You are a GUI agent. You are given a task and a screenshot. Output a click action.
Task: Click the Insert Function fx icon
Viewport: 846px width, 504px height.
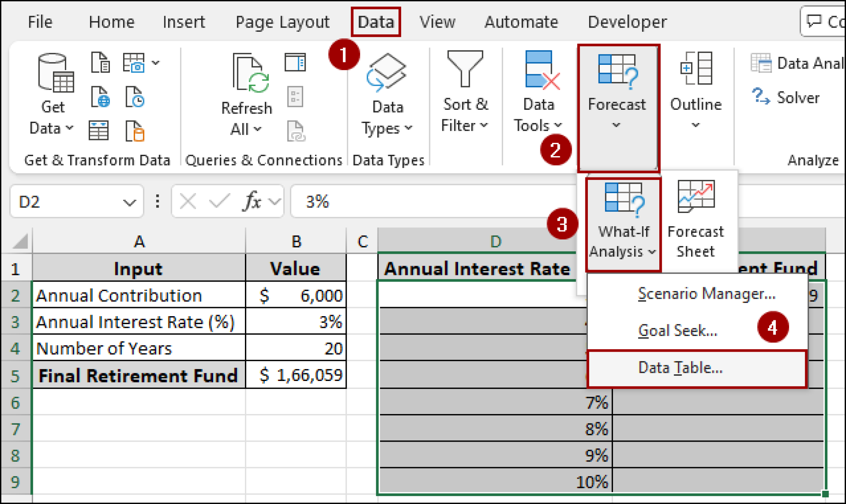252,201
